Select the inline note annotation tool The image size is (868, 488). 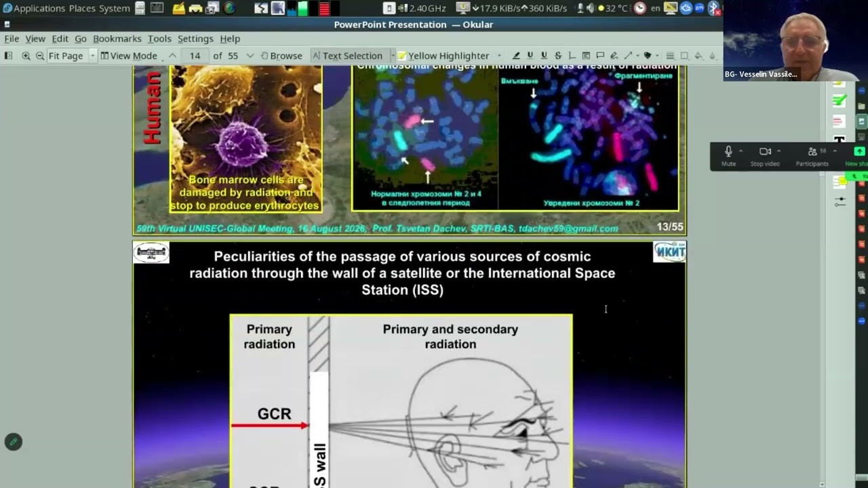pyautogui.click(x=586, y=56)
